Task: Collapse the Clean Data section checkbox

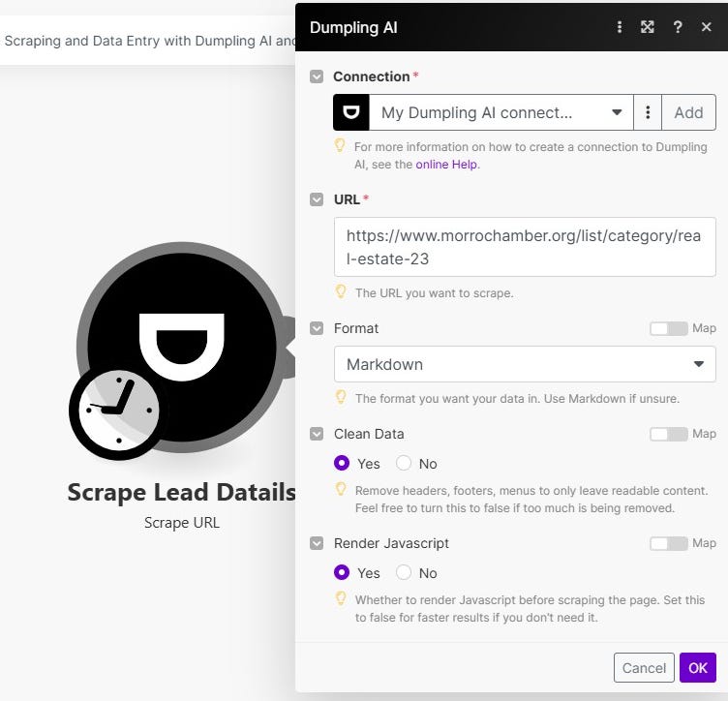Action: (x=317, y=434)
